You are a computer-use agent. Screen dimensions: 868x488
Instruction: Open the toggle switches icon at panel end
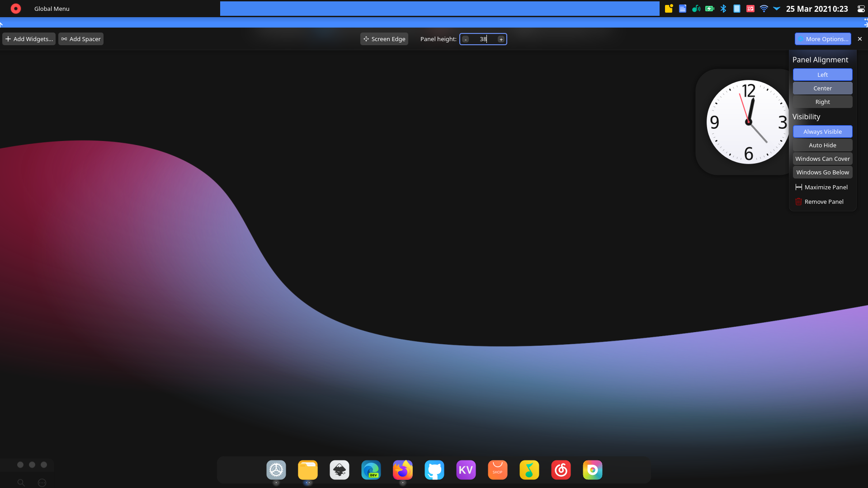(x=861, y=9)
